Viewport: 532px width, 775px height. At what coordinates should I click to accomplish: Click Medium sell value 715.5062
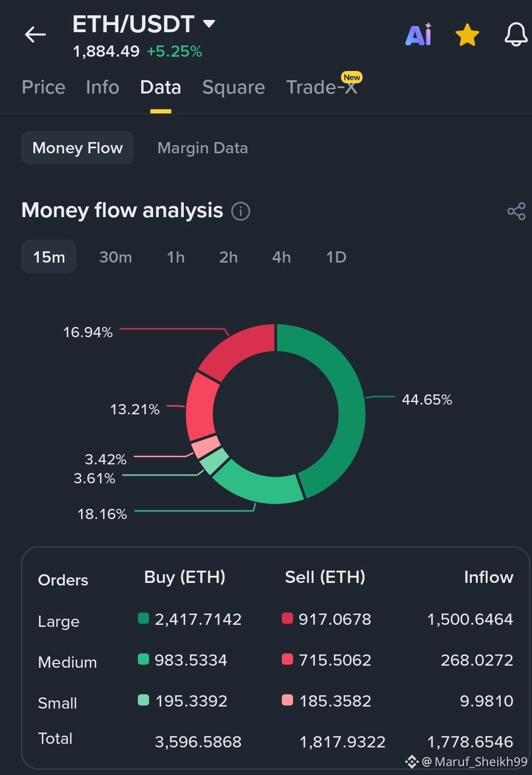(335, 660)
